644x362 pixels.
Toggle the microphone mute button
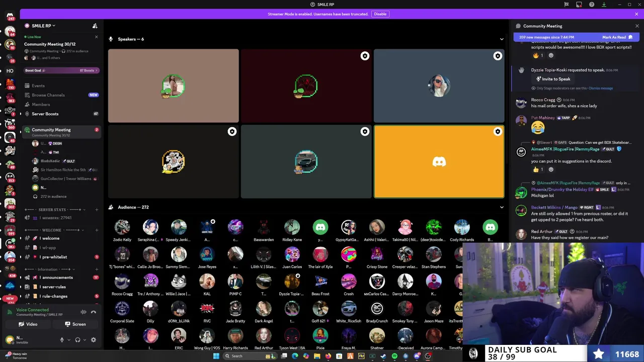point(62,340)
